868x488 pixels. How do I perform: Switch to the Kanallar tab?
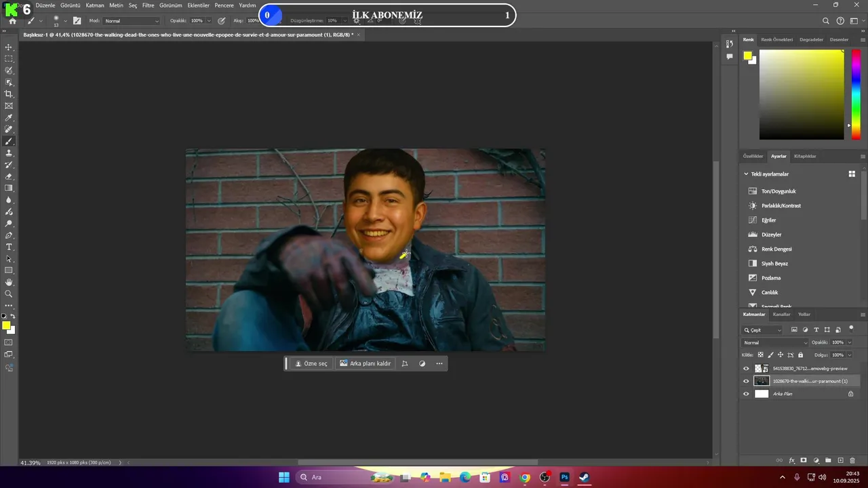click(x=782, y=314)
